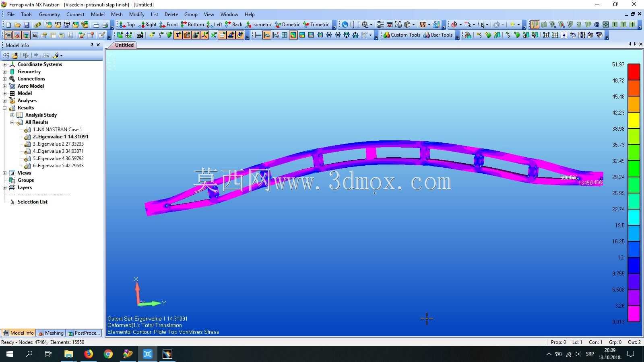Image resolution: width=644 pixels, height=362 pixels.
Task: Click the Open file folder icon
Action: tap(17, 25)
